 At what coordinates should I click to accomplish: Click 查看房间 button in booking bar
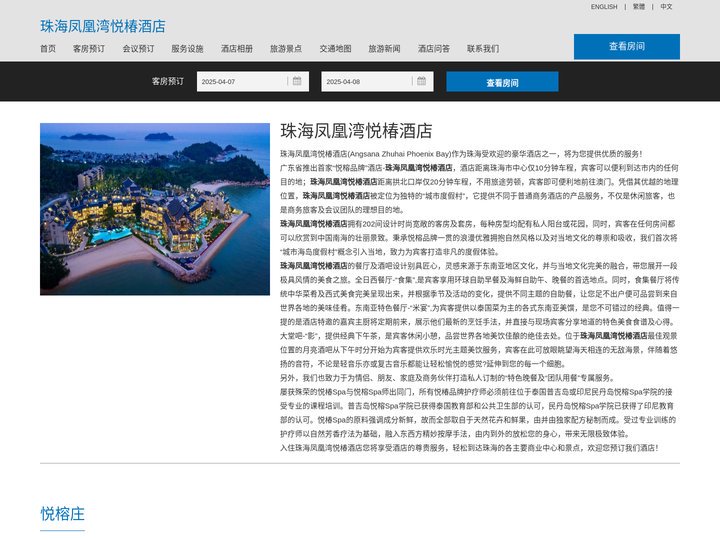pos(502,82)
